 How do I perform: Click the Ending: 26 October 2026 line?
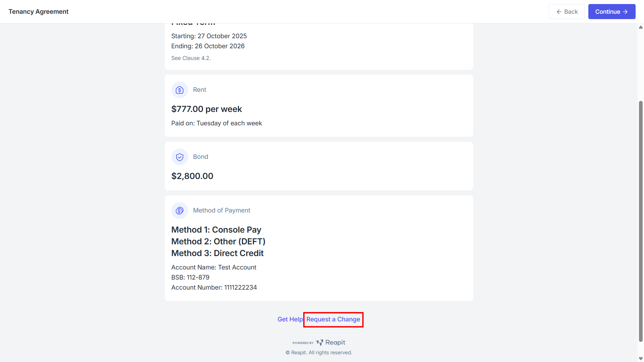208,46
